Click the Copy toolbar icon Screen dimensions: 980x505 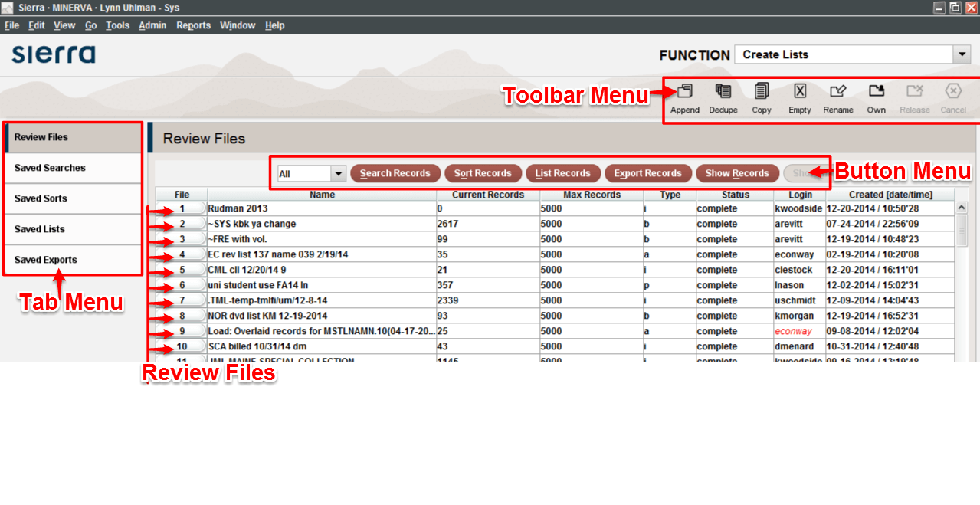click(x=761, y=99)
